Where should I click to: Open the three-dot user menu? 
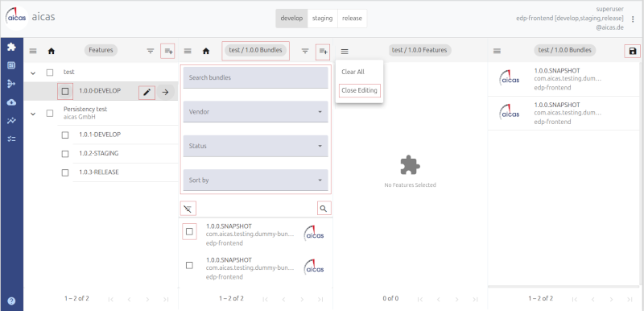(x=633, y=19)
